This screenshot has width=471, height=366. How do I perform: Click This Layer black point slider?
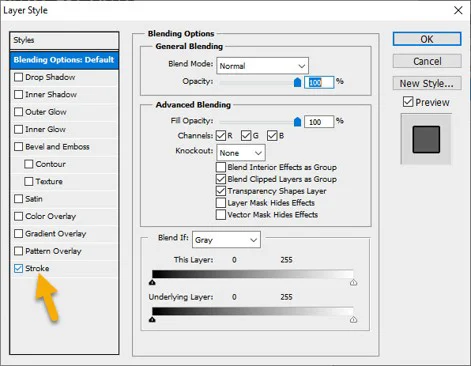tap(152, 283)
